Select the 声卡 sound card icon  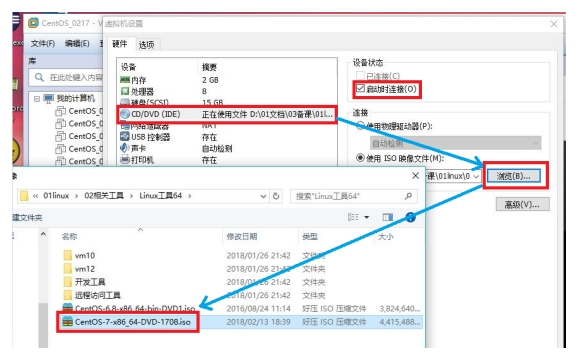point(124,148)
